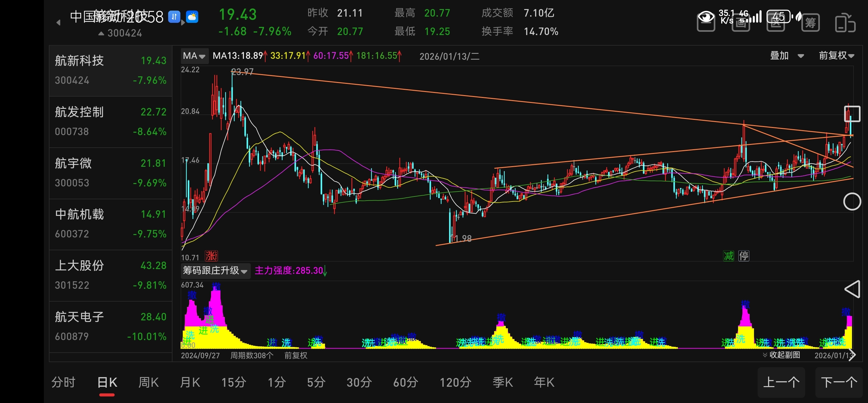
Task: Collapse sub-chart via 收起副图
Action: pyautogui.click(x=781, y=355)
